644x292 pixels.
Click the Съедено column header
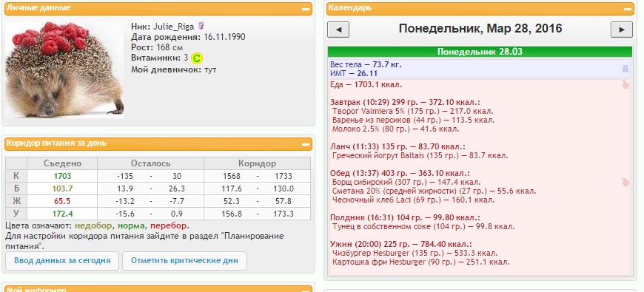[62, 163]
